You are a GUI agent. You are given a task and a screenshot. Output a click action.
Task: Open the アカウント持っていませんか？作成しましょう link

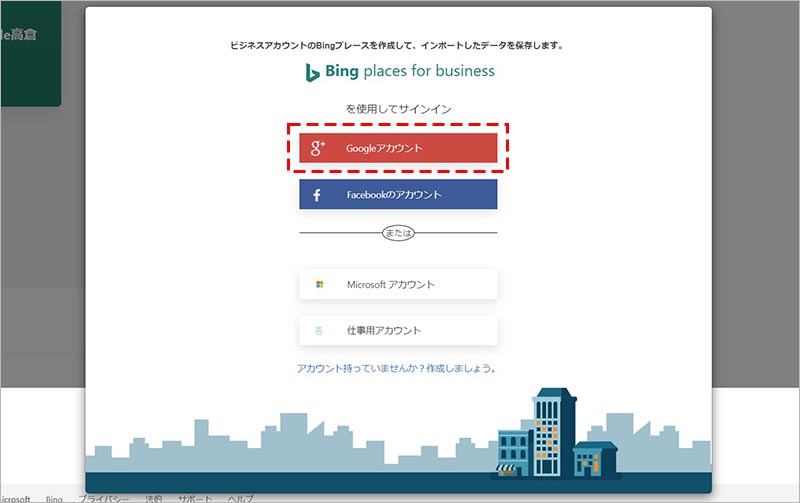[397, 368]
